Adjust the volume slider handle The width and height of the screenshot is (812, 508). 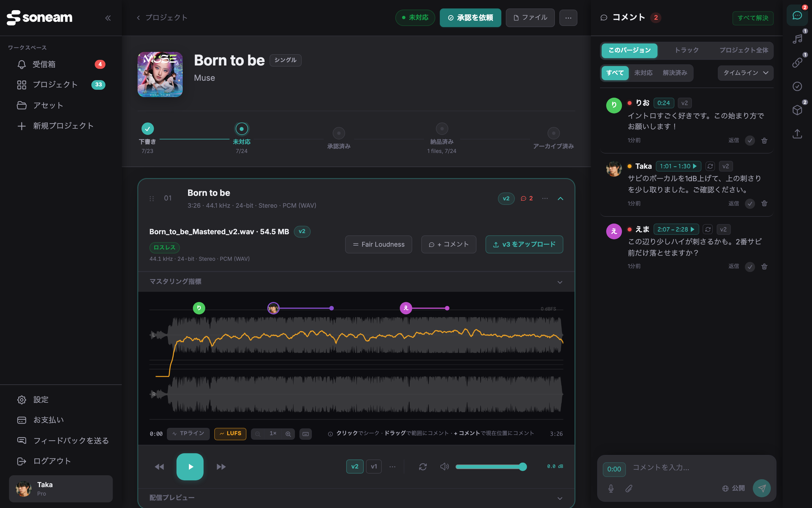(x=522, y=467)
